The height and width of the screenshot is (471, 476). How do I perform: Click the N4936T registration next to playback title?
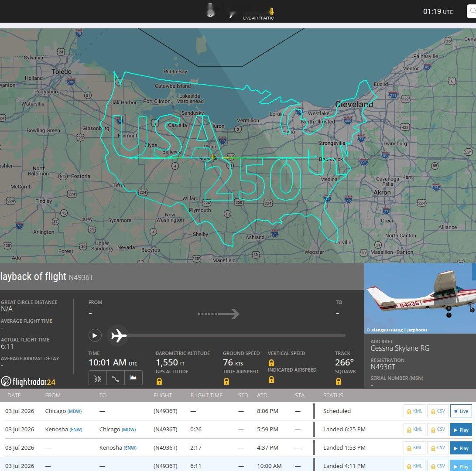tap(81, 277)
